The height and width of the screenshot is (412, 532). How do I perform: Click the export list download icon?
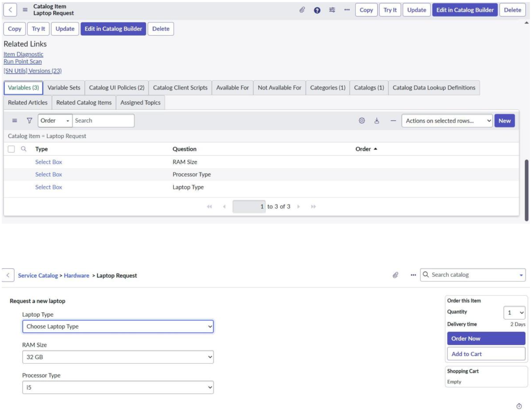coord(377,121)
